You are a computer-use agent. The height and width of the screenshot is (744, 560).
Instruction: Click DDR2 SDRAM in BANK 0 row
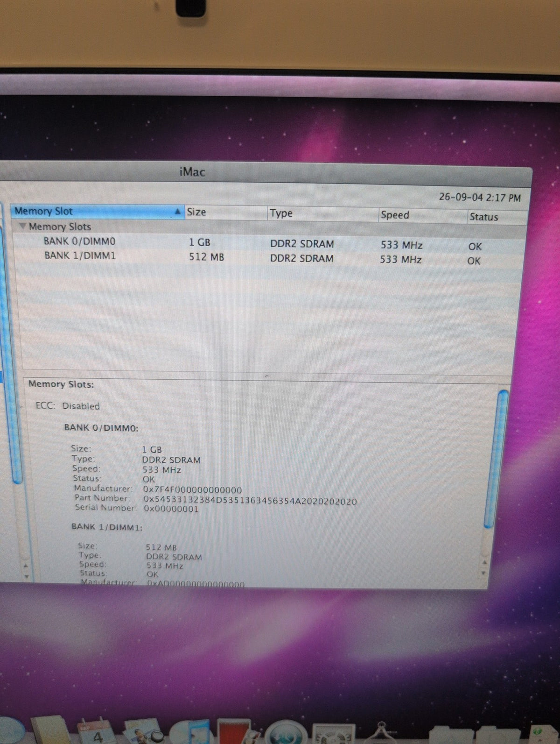pyautogui.click(x=302, y=244)
